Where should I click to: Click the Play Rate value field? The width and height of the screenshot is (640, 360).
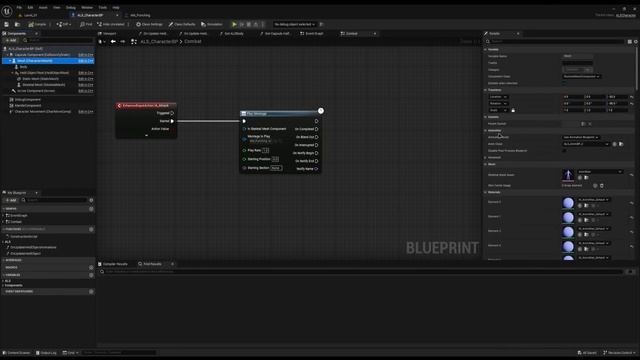[266, 151]
